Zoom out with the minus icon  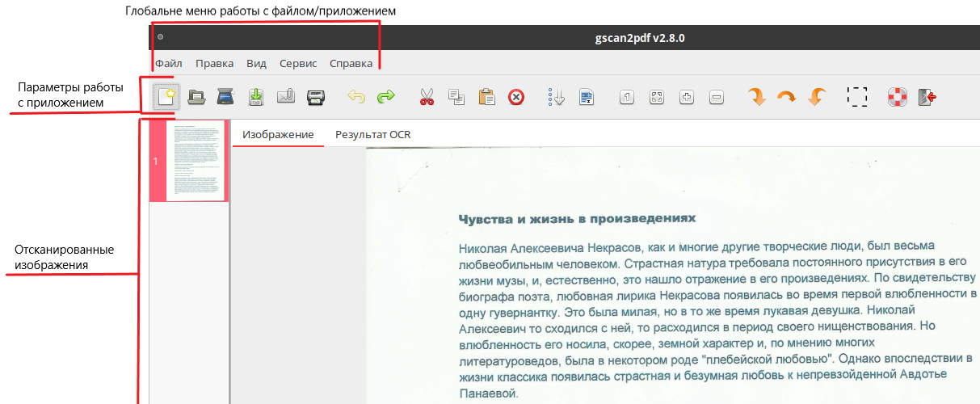pyautogui.click(x=717, y=98)
